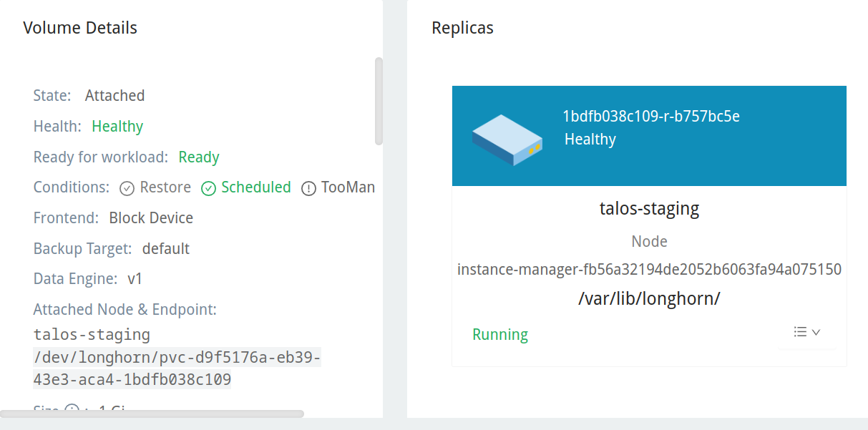Click the Replicas panel heading

point(462,28)
